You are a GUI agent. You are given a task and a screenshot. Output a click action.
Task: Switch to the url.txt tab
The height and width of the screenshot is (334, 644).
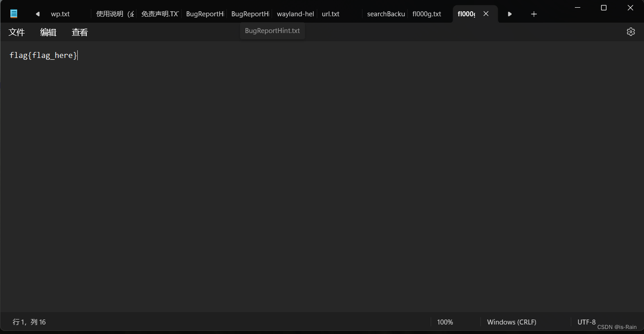(x=330, y=14)
